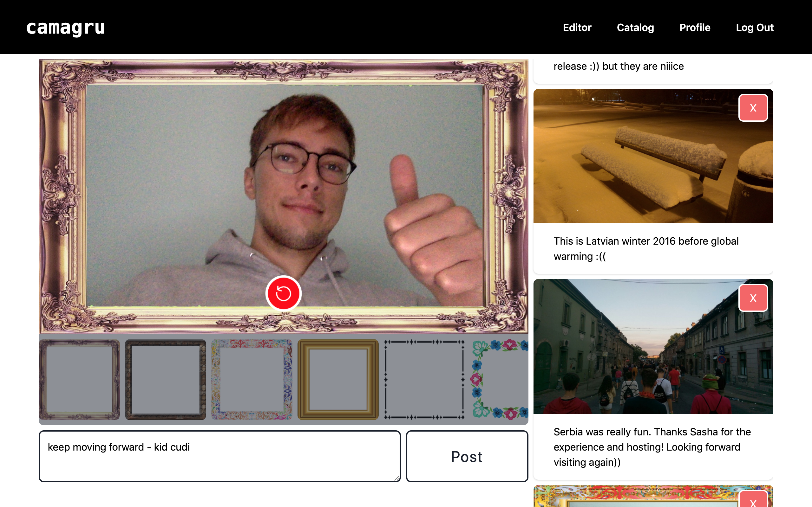The width and height of the screenshot is (812, 507).
Task: Select the thin black dashed frame
Action: coord(424,380)
